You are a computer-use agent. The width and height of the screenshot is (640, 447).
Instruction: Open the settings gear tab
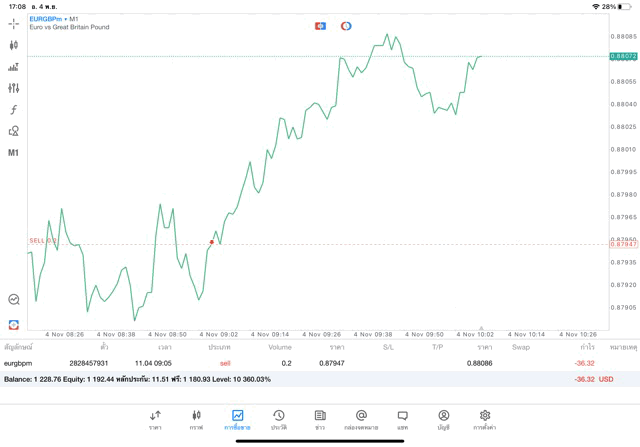[x=485, y=419]
